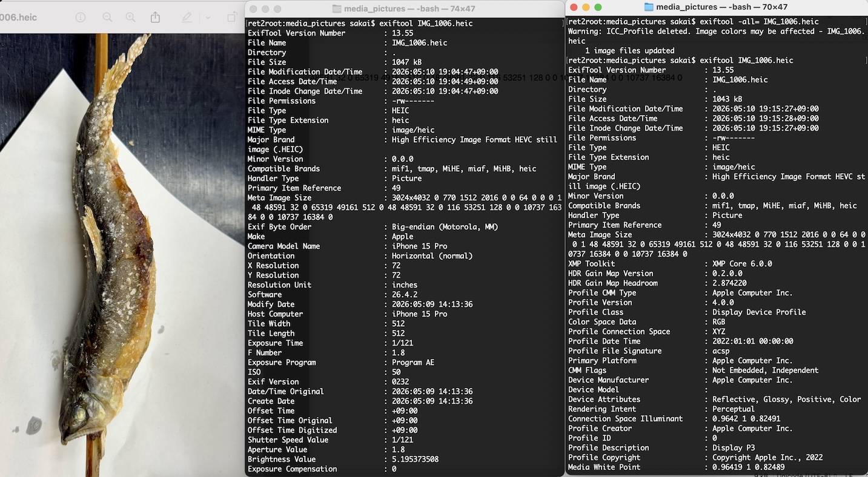
Task: Open the Preview inspector info icon
Action: tap(80, 18)
